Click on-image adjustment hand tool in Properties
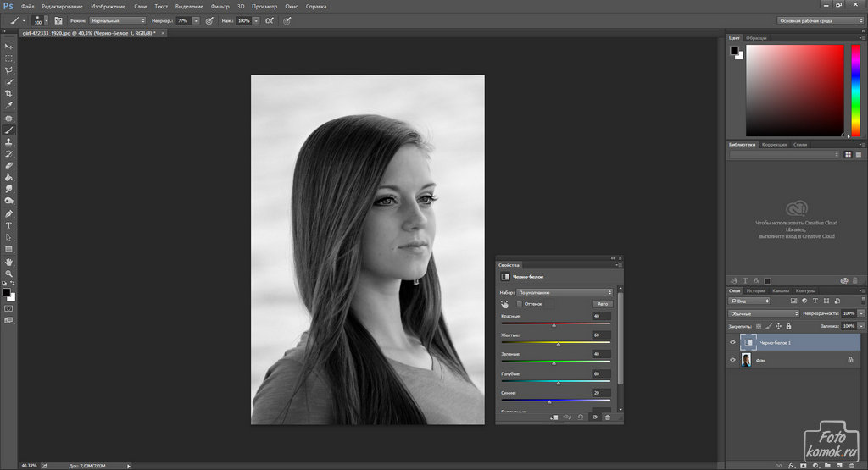Viewport: 868px width, 470px height. [504, 304]
